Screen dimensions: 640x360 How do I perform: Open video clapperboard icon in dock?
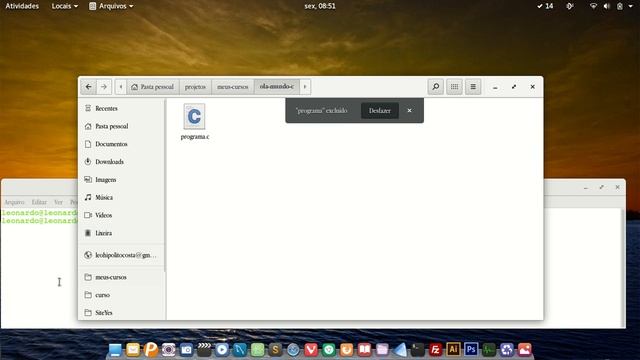coord(204,349)
